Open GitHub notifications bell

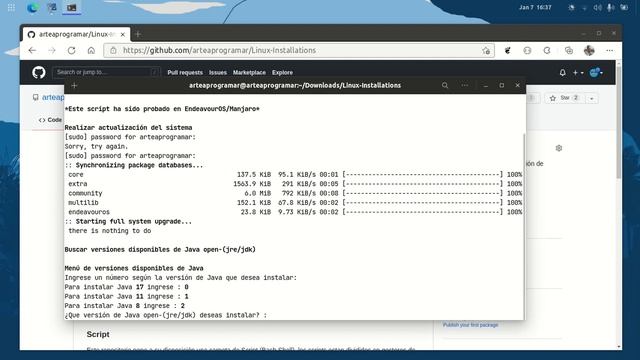point(562,73)
